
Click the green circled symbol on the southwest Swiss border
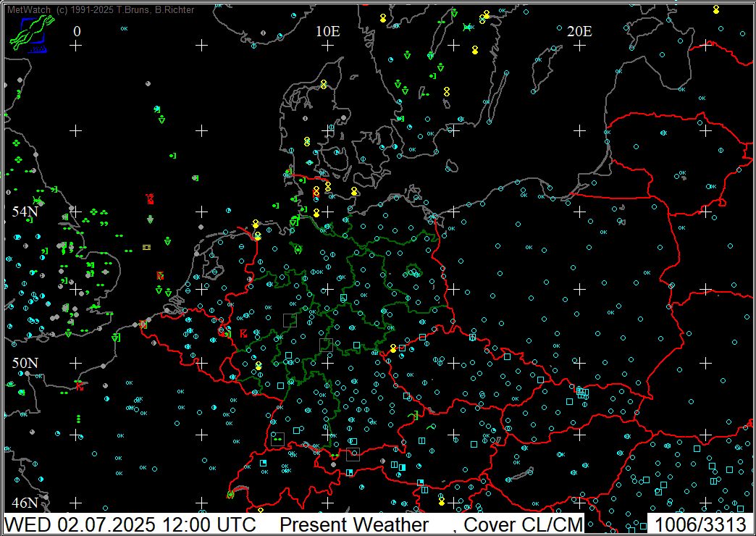[230, 495]
